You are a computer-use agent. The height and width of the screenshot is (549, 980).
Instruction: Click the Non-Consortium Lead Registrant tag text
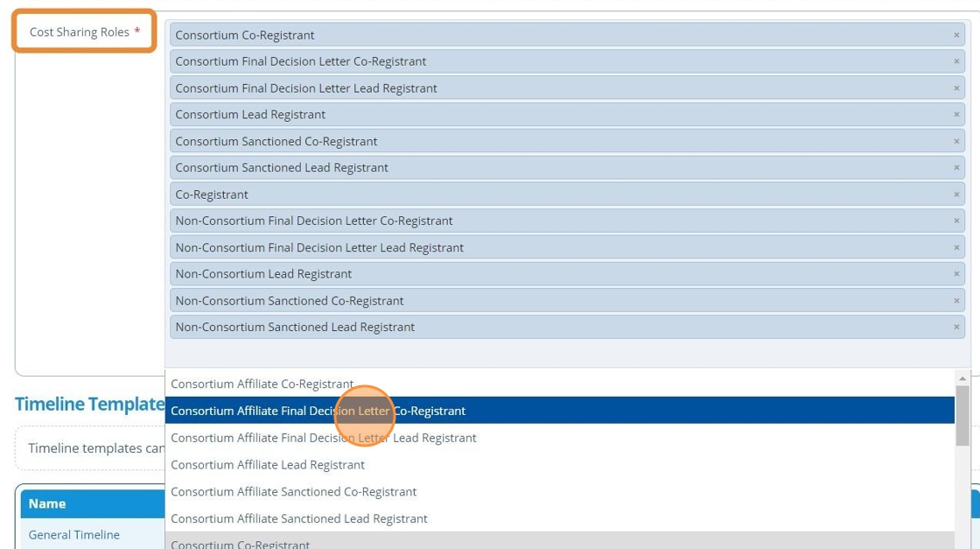pyautogui.click(x=263, y=274)
